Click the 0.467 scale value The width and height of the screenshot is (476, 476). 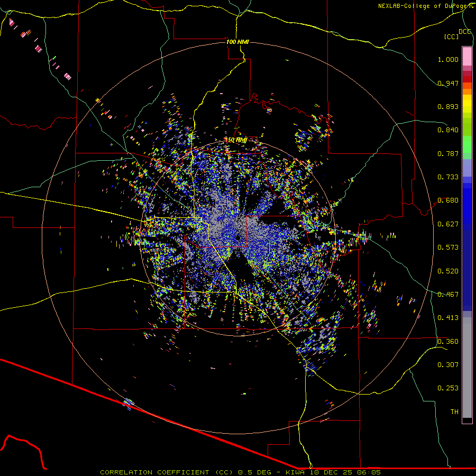[x=448, y=295]
